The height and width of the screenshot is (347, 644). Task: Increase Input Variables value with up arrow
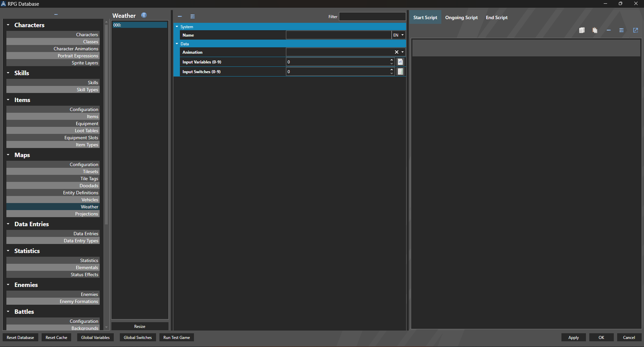[391, 60]
